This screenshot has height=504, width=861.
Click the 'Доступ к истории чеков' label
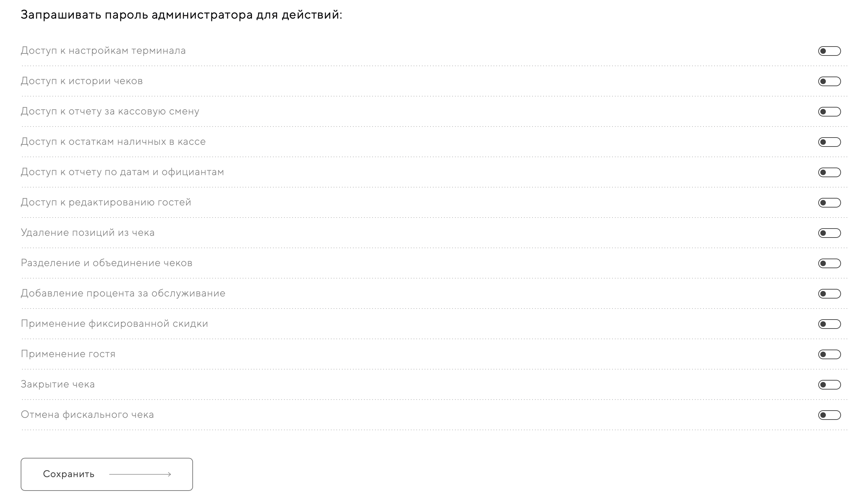pos(82,81)
